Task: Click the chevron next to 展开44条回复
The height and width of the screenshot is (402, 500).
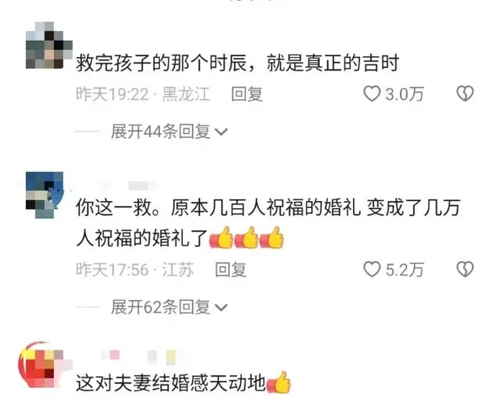Action: click(x=221, y=132)
